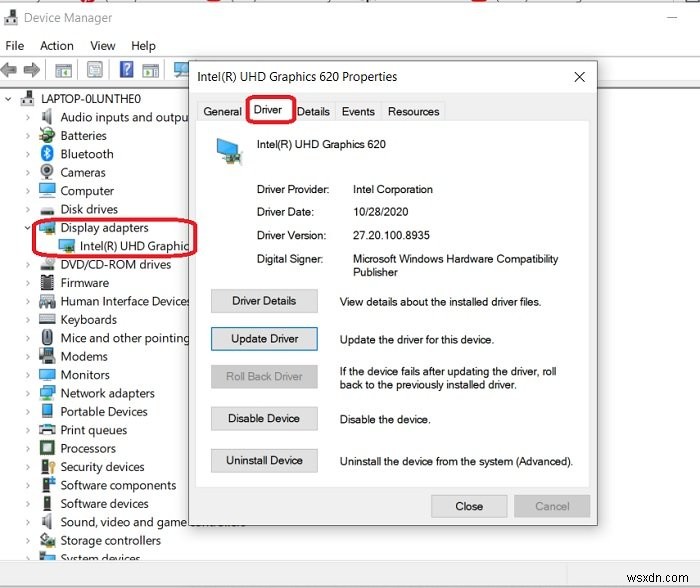Expand the Keyboards node arrow
This screenshot has height=588, width=700.
[x=28, y=320]
